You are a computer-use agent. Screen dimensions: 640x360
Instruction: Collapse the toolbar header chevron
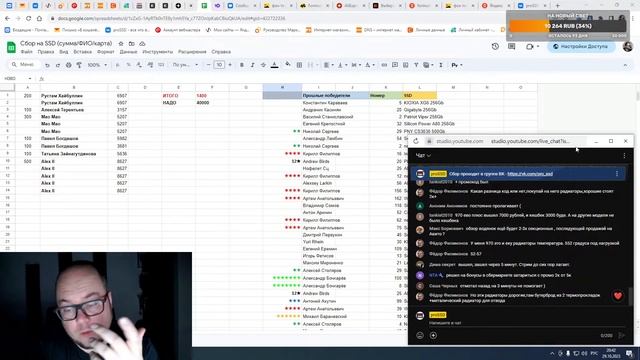point(625,65)
